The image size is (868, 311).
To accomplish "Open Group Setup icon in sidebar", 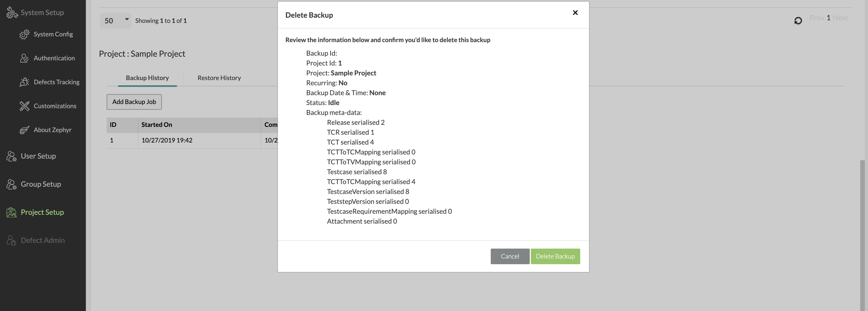I will [x=11, y=184].
